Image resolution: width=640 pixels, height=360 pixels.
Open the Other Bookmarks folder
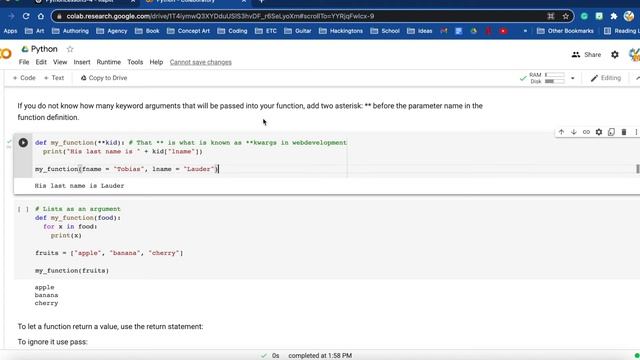(566, 31)
